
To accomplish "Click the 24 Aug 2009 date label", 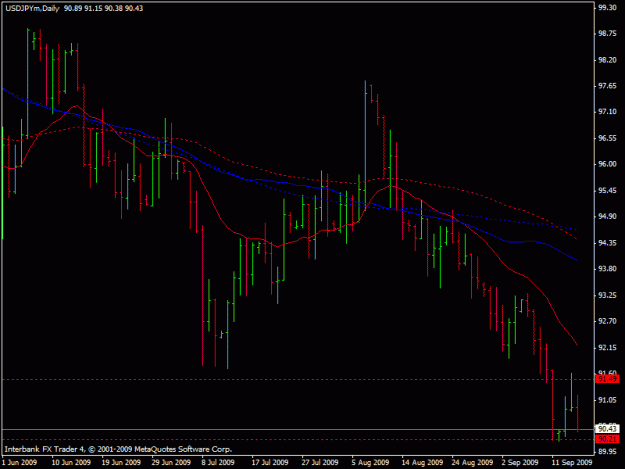I will [472, 462].
